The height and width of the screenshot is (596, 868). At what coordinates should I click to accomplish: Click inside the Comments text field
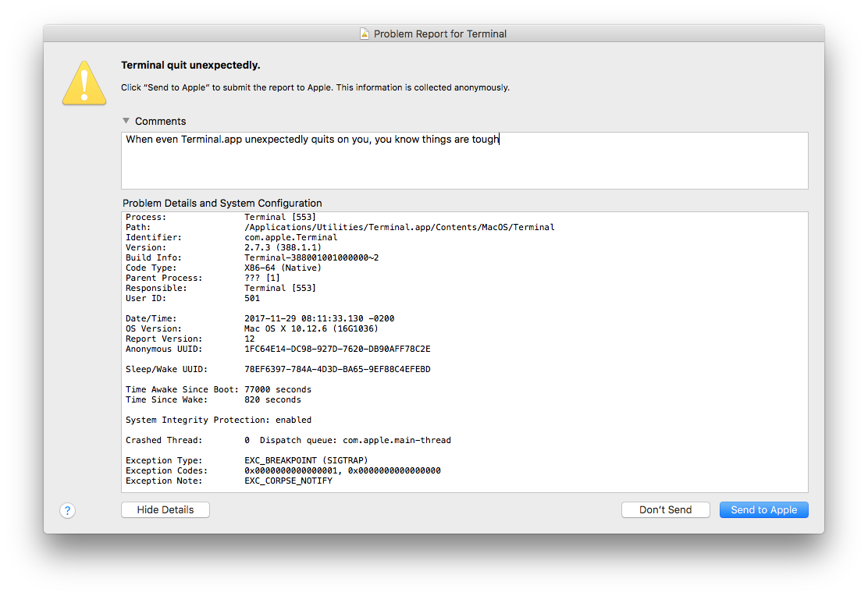click(x=464, y=161)
